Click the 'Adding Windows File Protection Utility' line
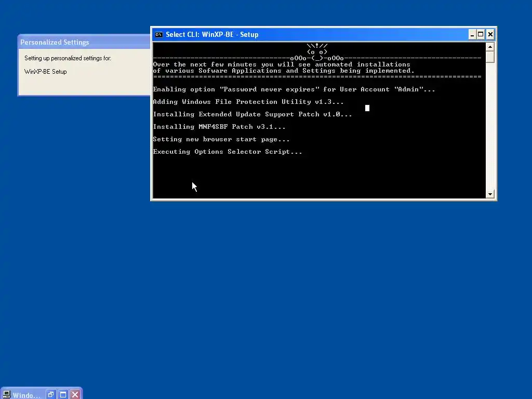The width and height of the screenshot is (532, 399). 248,102
